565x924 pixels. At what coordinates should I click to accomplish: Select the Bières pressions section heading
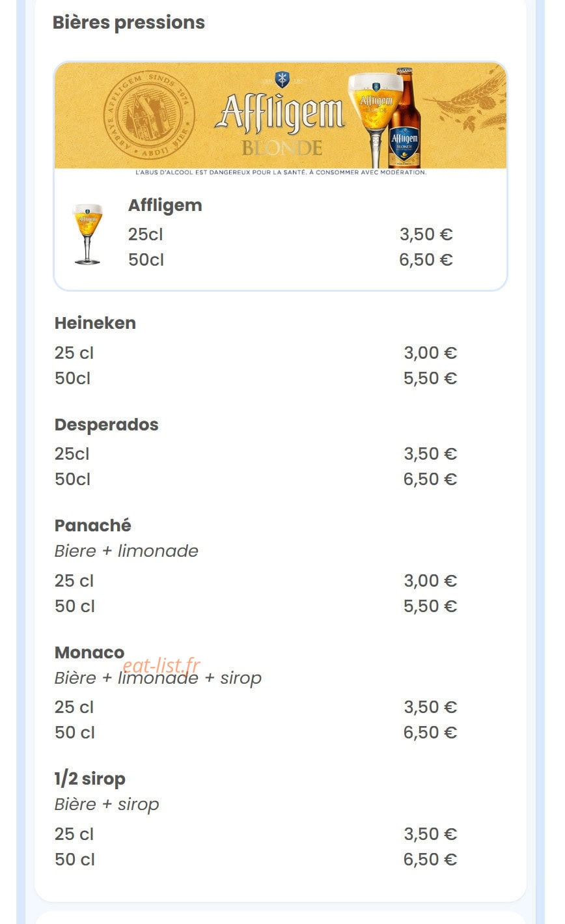click(x=129, y=22)
